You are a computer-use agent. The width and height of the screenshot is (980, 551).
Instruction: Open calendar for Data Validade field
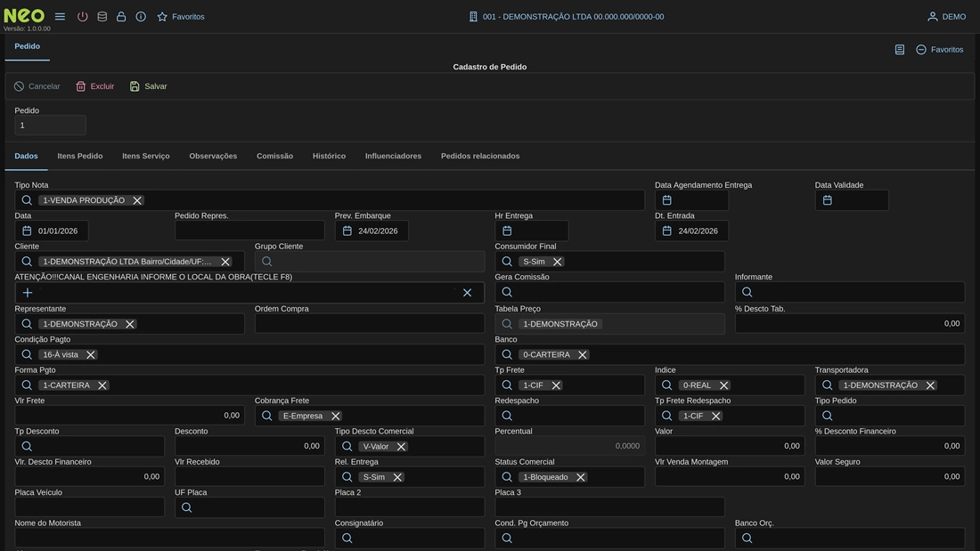(x=827, y=200)
